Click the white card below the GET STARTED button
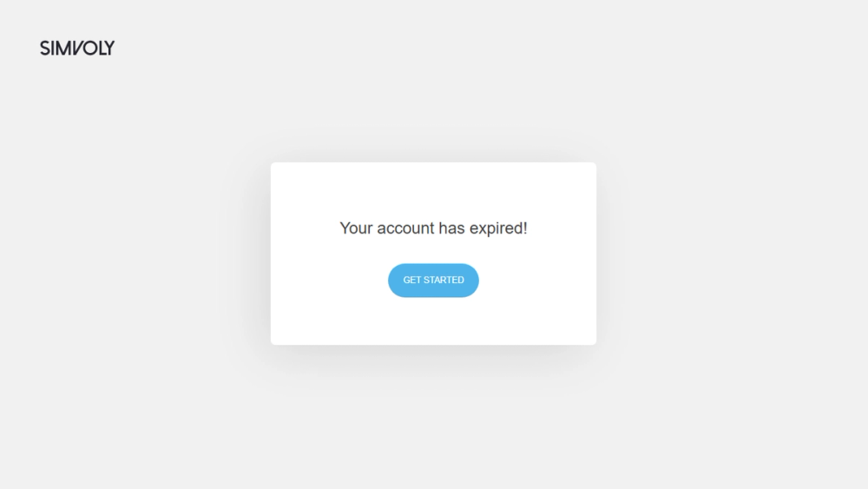The height and width of the screenshot is (489, 868). pos(433,321)
